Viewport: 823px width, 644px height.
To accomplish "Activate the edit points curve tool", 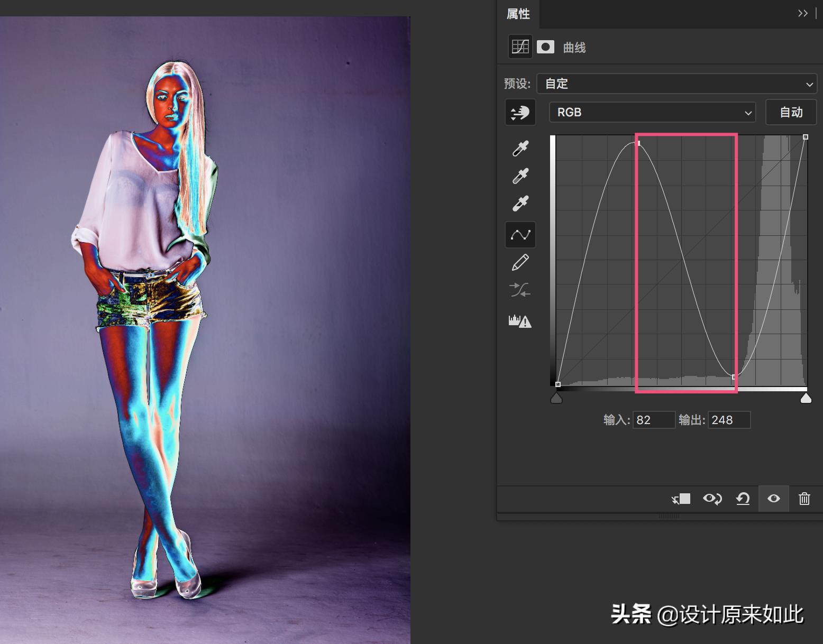I will 520,234.
